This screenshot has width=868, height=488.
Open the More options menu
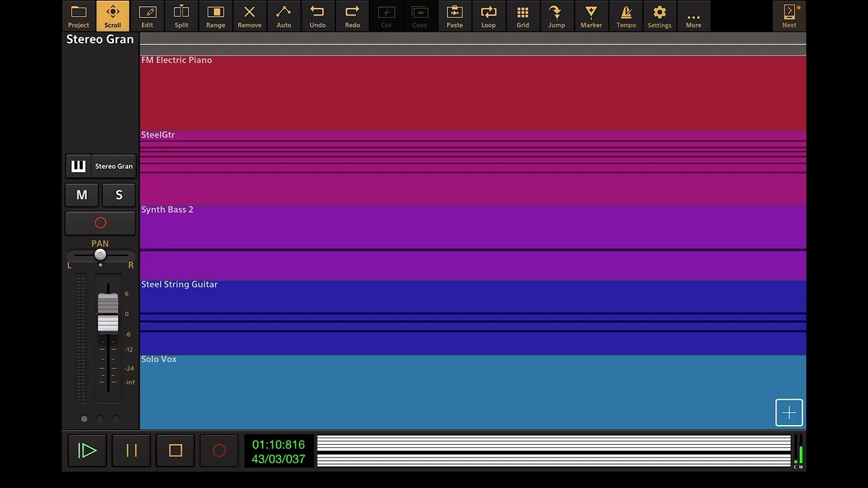[694, 16]
